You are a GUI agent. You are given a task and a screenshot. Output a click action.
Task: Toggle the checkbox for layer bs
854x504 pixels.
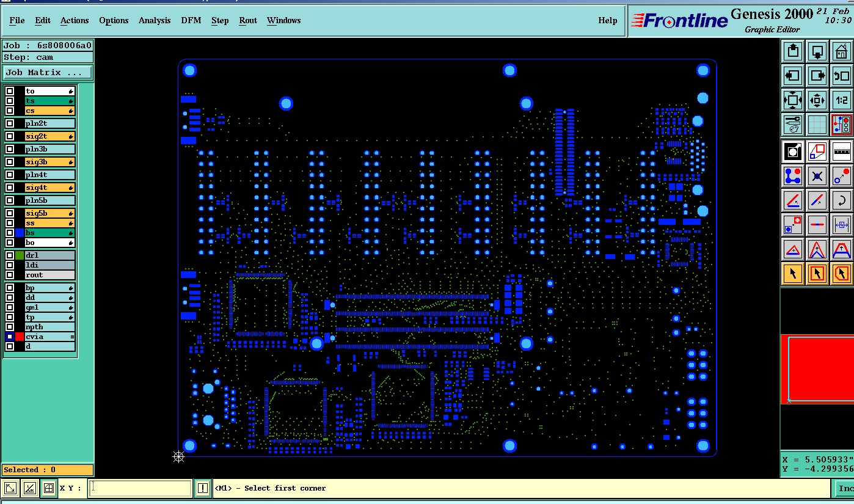[x=10, y=233]
